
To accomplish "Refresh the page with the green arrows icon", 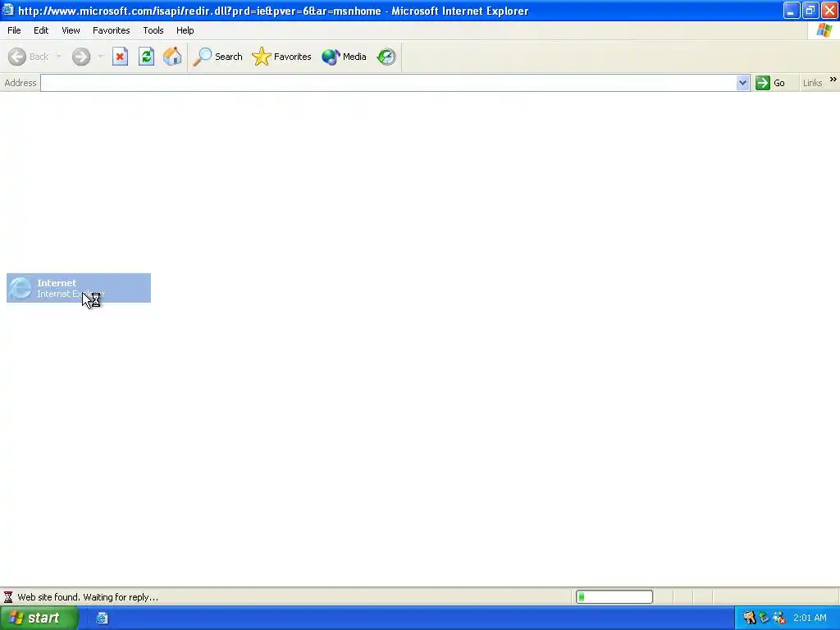I will coord(146,57).
